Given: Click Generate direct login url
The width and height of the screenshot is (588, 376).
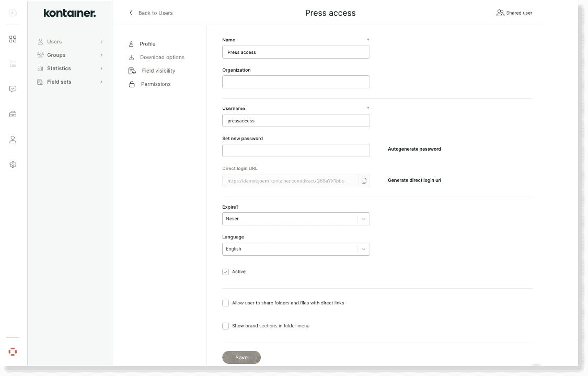Looking at the screenshot, I should (415, 180).
